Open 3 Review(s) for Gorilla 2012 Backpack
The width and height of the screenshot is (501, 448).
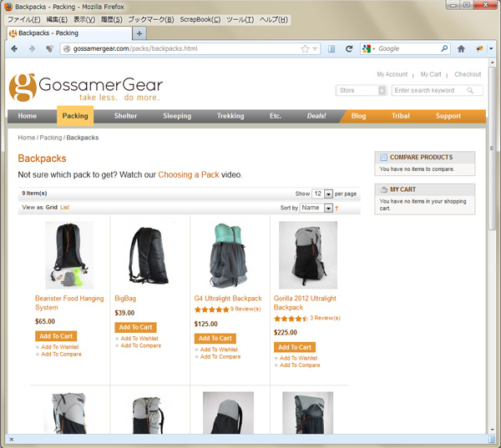click(325, 318)
